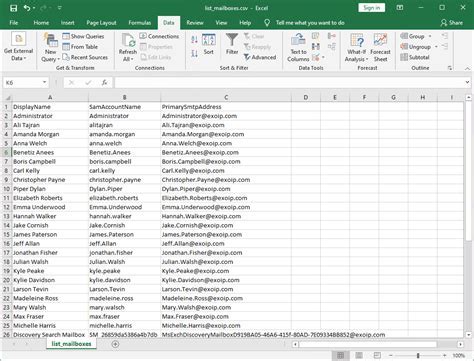The width and height of the screenshot is (474, 361).
Task: Switch to the Home tab
Action: (x=41, y=23)
